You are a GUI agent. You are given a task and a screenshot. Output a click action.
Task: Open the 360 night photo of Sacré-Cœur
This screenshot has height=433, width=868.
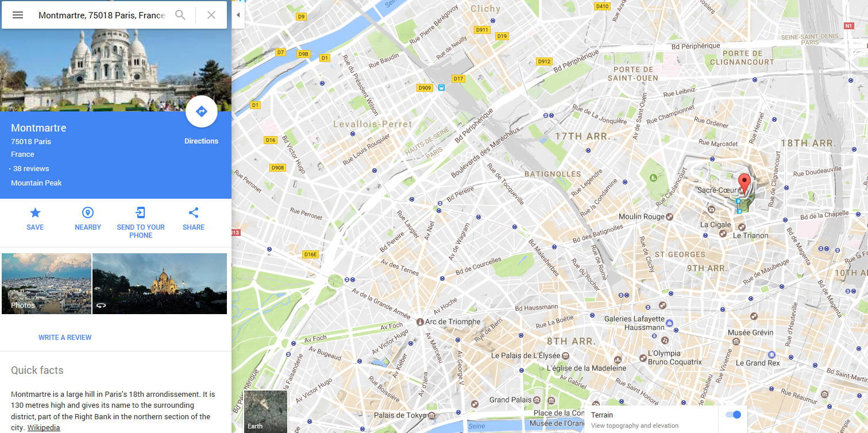click(x=160, y=284)
